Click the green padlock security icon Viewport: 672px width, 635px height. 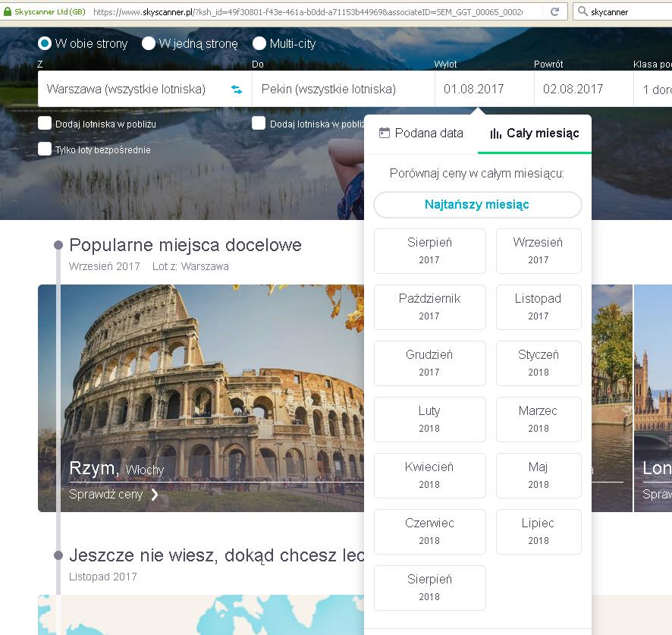(8, 11)
